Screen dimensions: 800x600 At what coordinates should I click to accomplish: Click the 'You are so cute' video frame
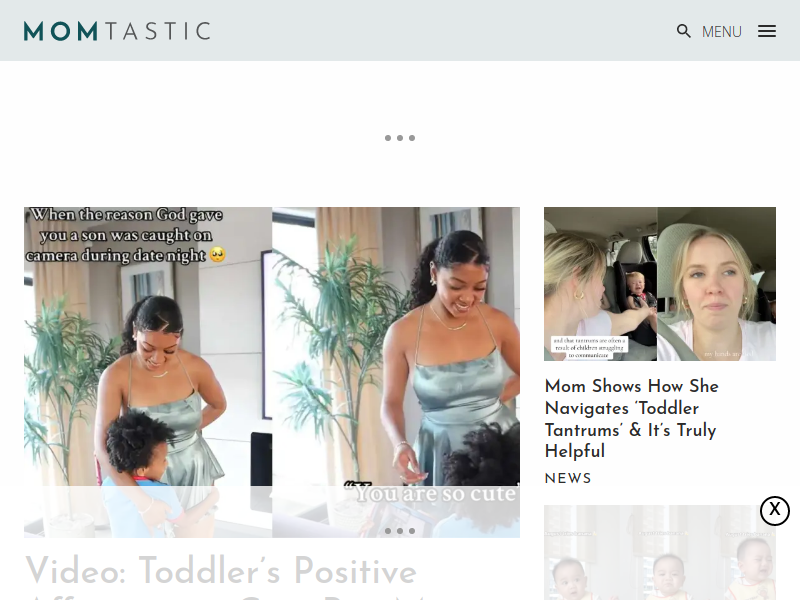point(396,372)
